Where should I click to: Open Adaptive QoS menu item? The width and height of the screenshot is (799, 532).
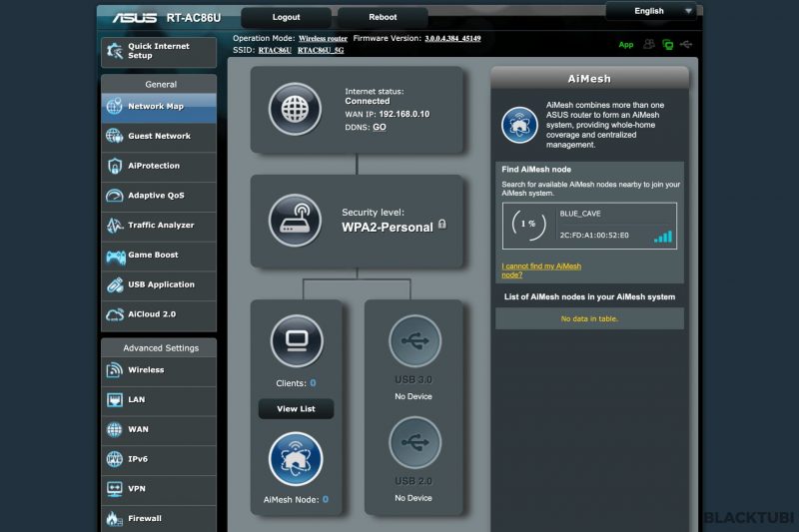pos(159,196)
